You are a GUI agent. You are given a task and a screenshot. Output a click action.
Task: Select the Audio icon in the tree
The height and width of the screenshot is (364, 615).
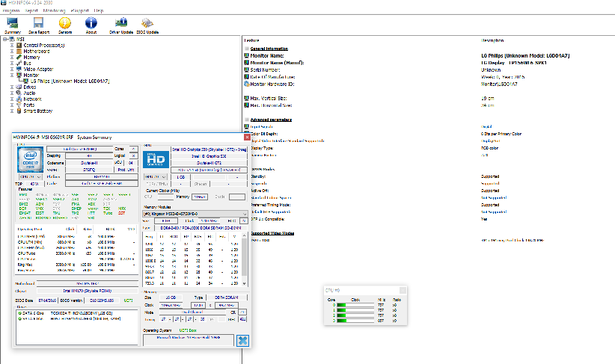[19, 93]
